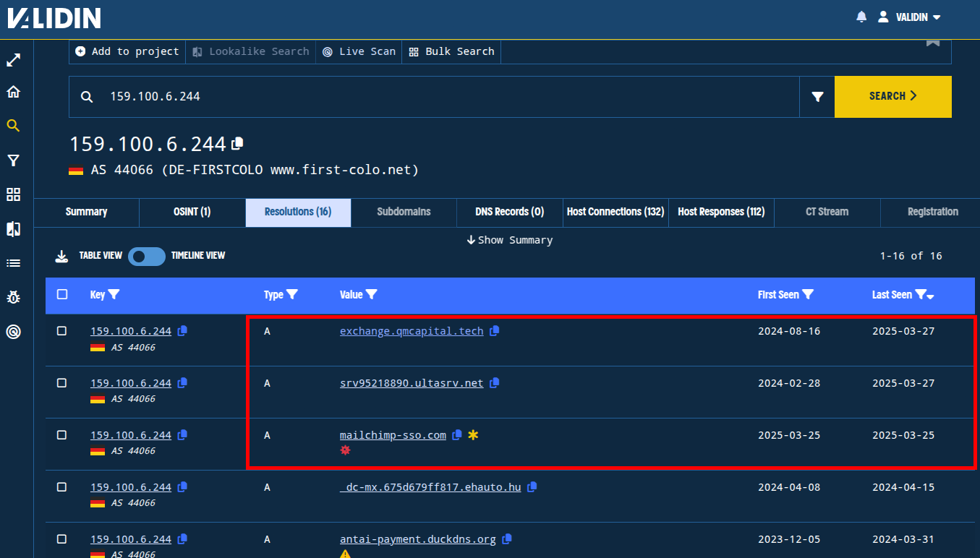Copy exchange.qmcapital.tech value

(495, 331)
